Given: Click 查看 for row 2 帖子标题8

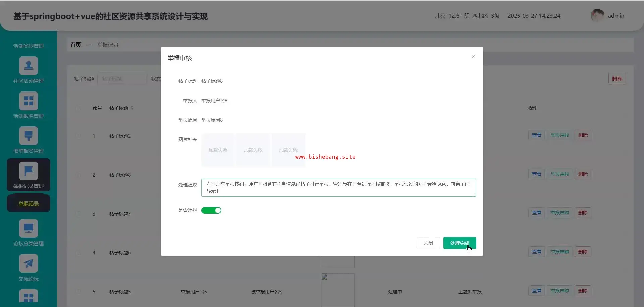Looking at the screenshot, I should [x=536, y=174].
